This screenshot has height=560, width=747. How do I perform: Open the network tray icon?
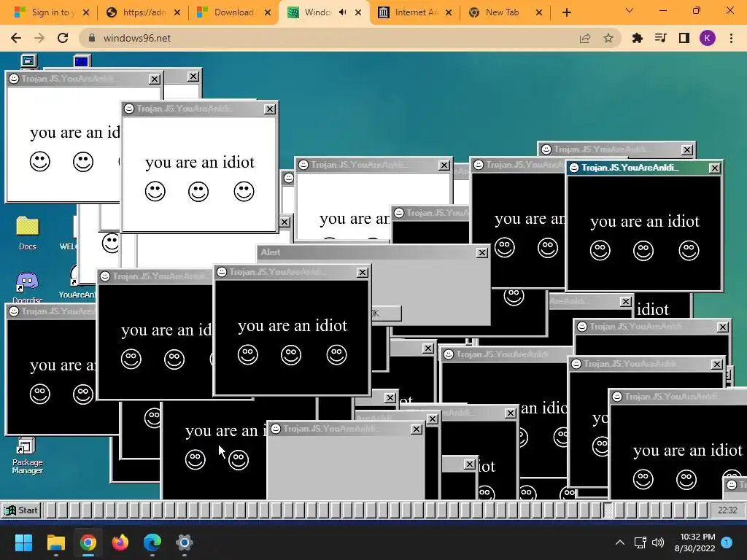click(640, 542)
